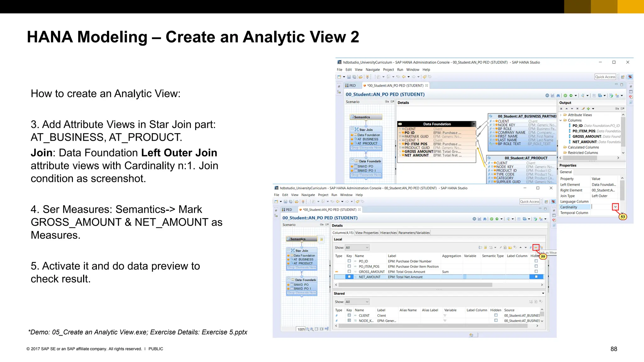Expand the Attribute Views folder in Output
644x362 pixels.
point(561,115)
